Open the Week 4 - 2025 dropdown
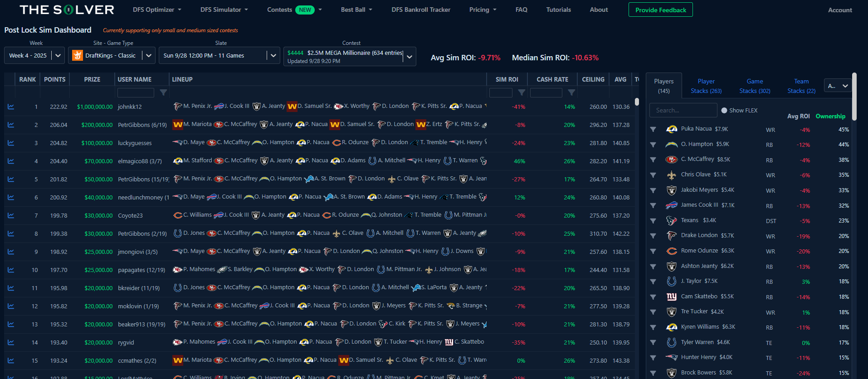Screen dimensions: 868x379 coord(34,55)
